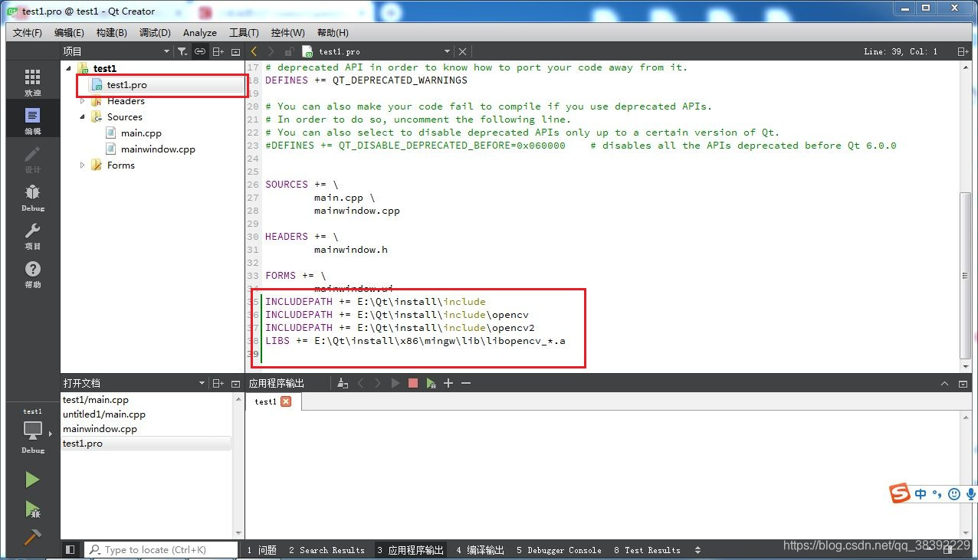This screenshot has height=560, width=978.
Task: Close the output pane
Action: [963, 383]
